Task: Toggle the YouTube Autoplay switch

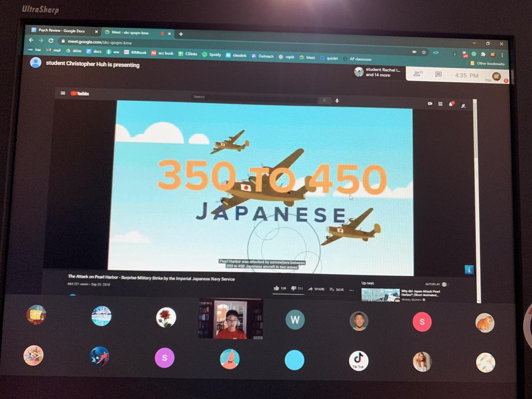Action: click(444, 284)
